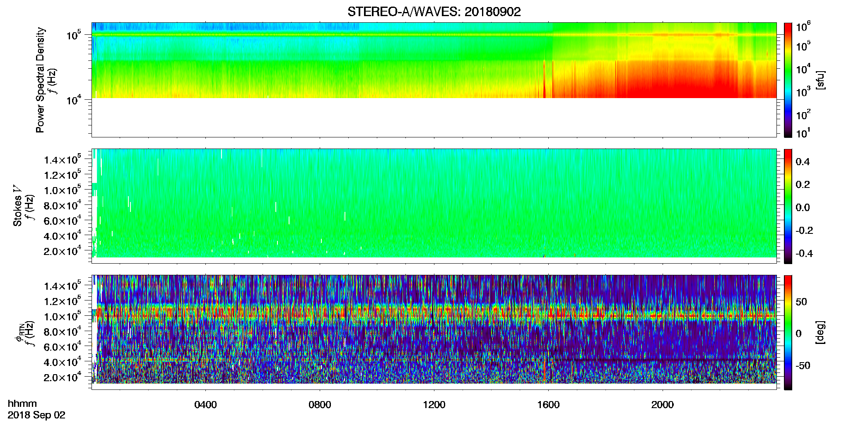Click the top panel power spectral colorbar

point(788,80)
